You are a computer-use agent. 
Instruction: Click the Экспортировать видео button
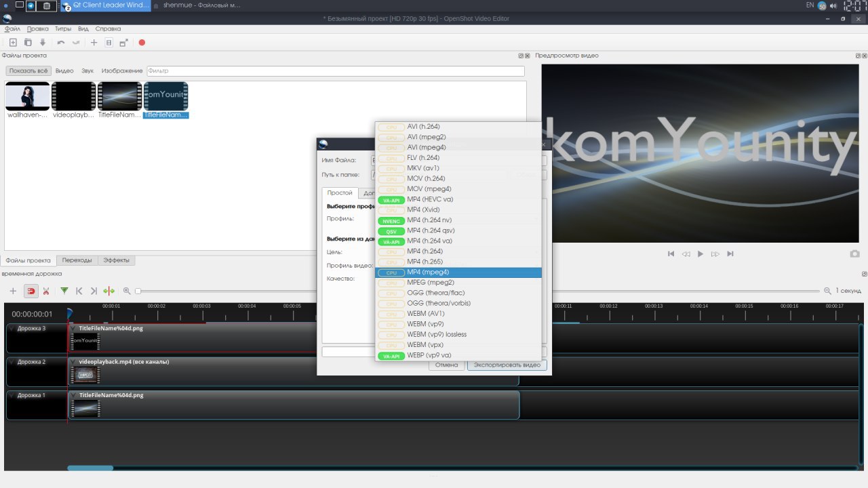(x=507, y=365)
